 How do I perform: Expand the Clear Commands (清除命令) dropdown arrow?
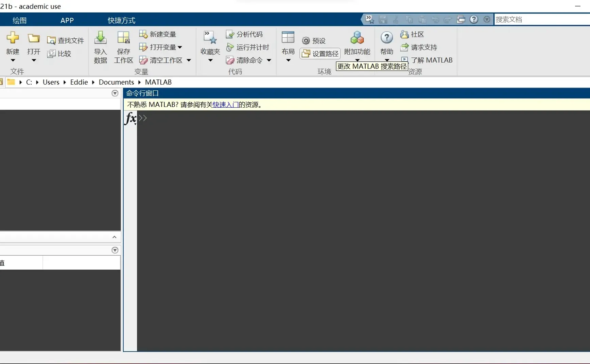click(x=269, y=60)
